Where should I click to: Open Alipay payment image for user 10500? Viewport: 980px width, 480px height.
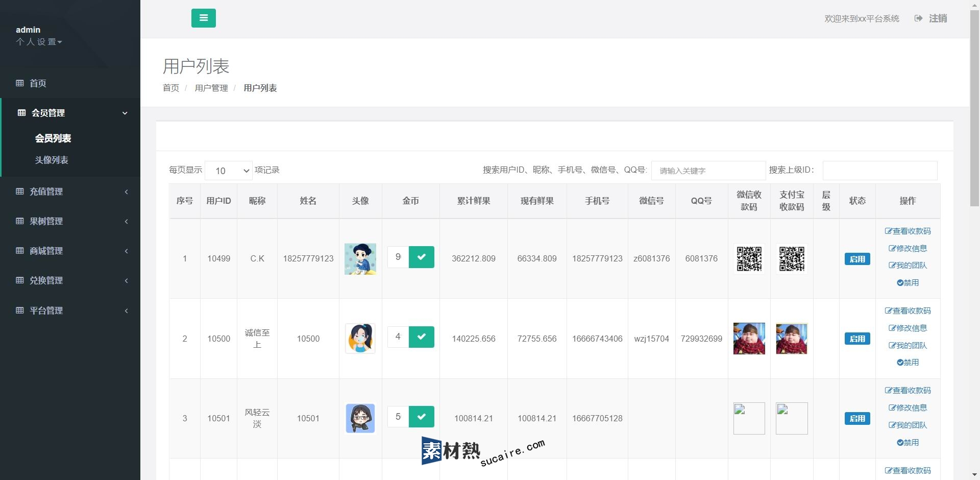792,339
